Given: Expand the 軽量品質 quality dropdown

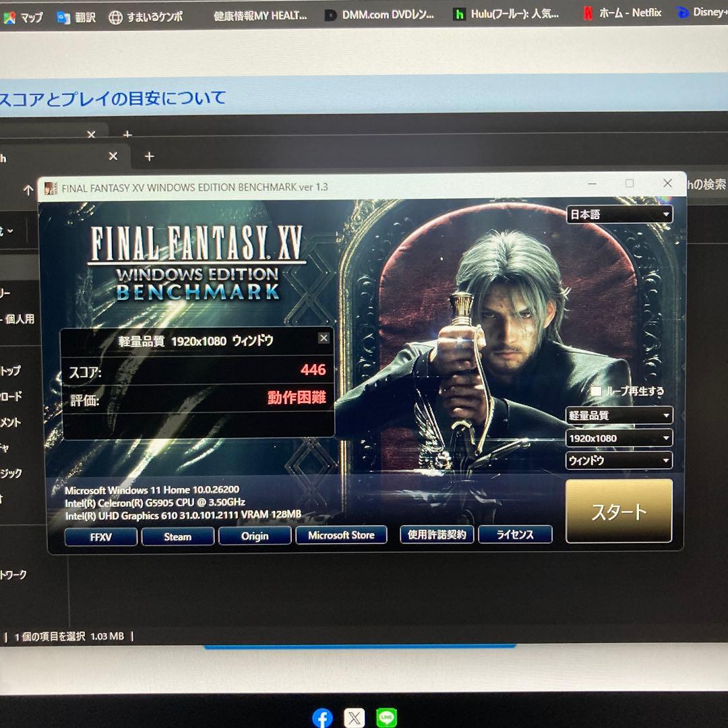Looking at the screenshot, I should point(619,415).
